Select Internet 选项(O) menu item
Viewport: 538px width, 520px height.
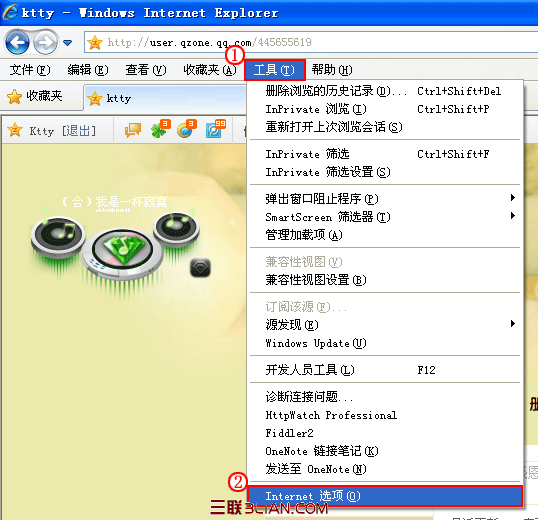point(385,496)
